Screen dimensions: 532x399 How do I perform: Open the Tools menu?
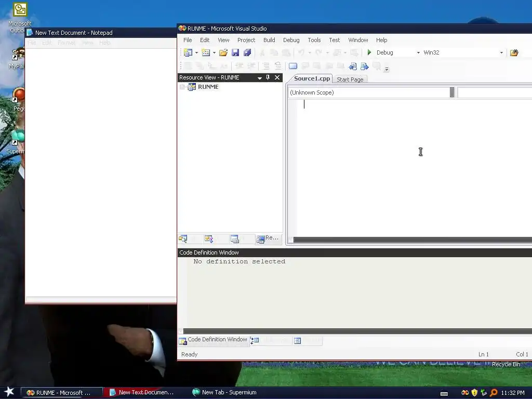[314, 40]
